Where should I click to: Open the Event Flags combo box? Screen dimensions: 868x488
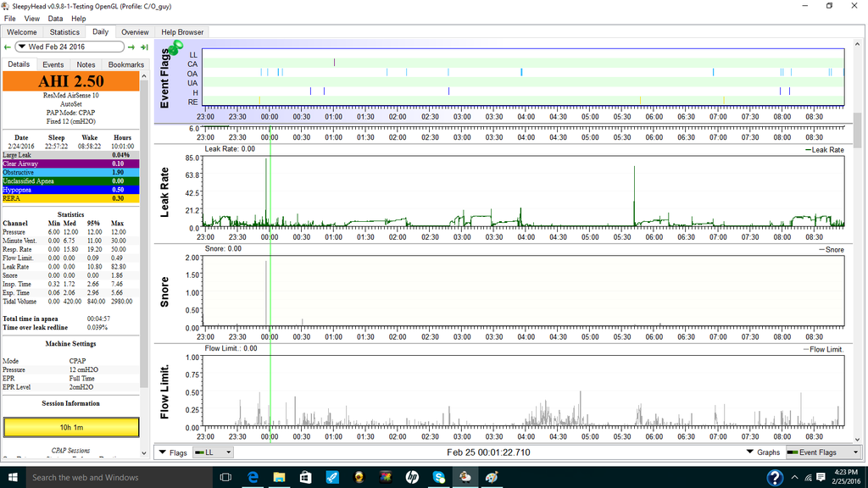tap(824, 452)
